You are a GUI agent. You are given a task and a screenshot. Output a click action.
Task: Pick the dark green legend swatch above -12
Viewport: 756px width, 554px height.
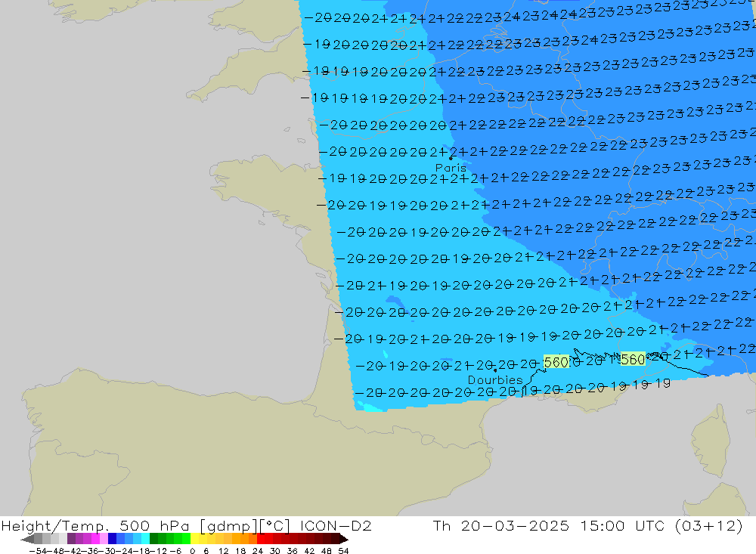(153, 539)
